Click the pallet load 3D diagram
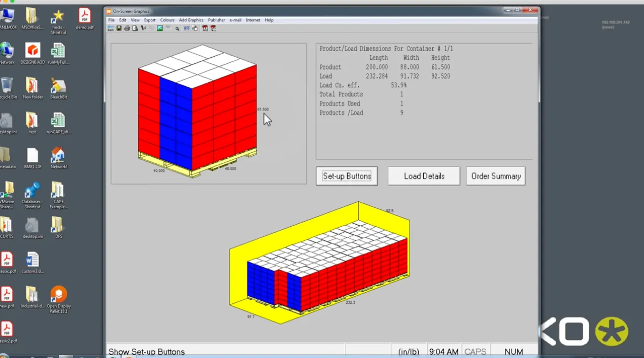The image size is (644, 358). point(198,112)
